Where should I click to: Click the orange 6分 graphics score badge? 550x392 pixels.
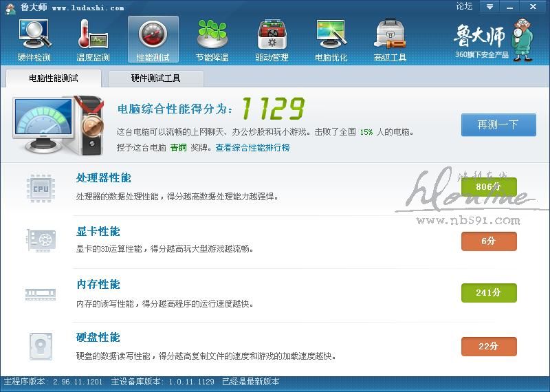click(489, 241)
